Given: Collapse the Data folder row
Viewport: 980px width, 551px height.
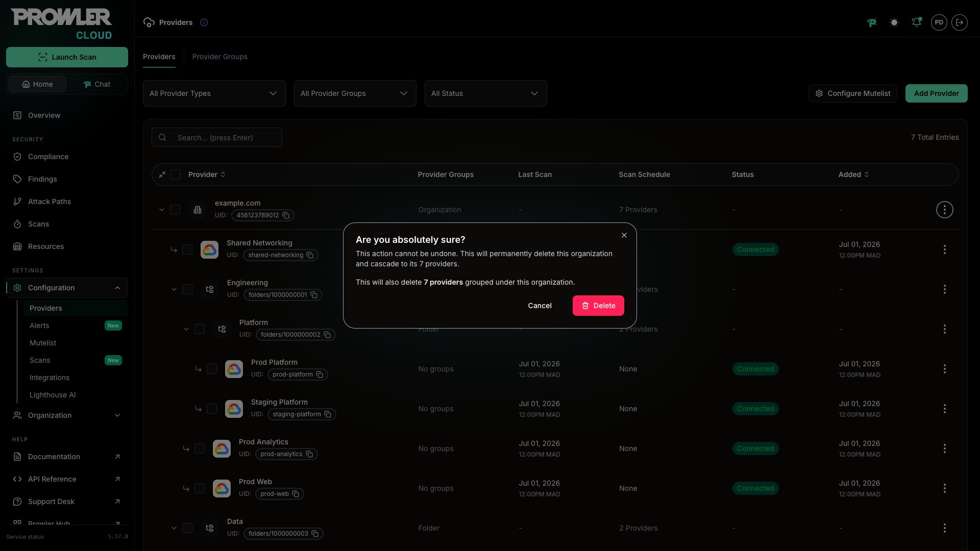Looking at the screenshot, I should (x=174, y=528).
